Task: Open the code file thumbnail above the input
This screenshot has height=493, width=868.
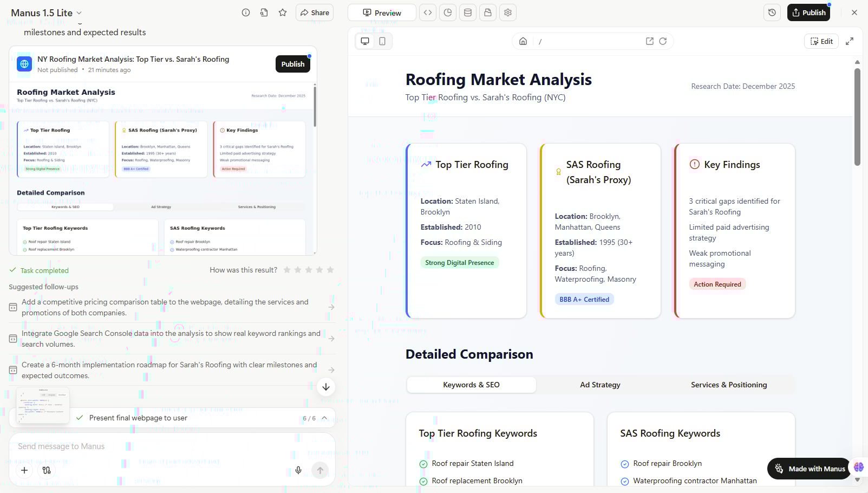Action: click(x=43, y=405)
